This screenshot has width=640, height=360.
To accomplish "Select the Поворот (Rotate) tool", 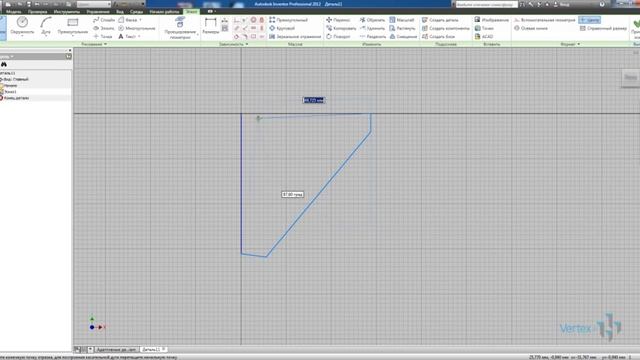I will pos(338,36).
